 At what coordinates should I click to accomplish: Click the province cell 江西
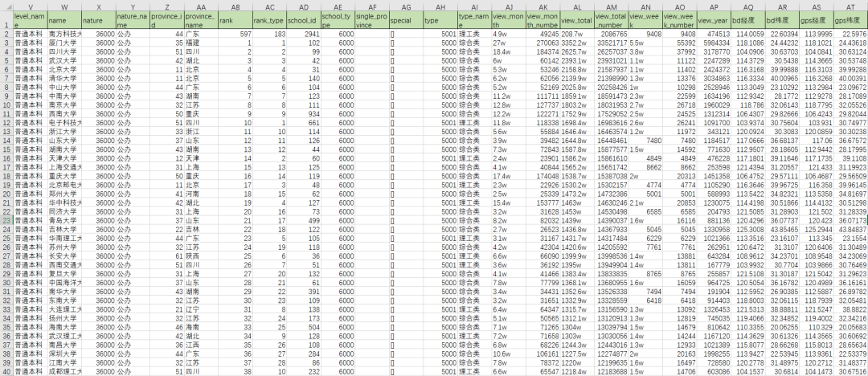pyautogui.click(x=201, y=345)
